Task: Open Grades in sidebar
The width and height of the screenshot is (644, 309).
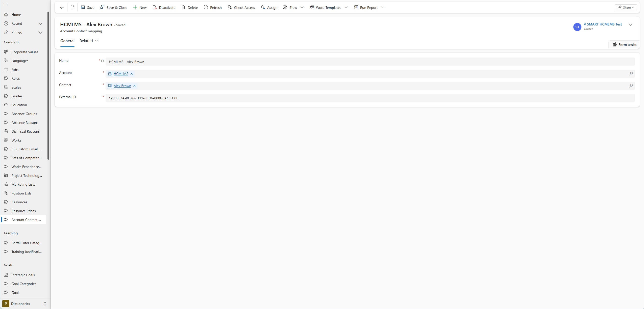Action: 23,96
